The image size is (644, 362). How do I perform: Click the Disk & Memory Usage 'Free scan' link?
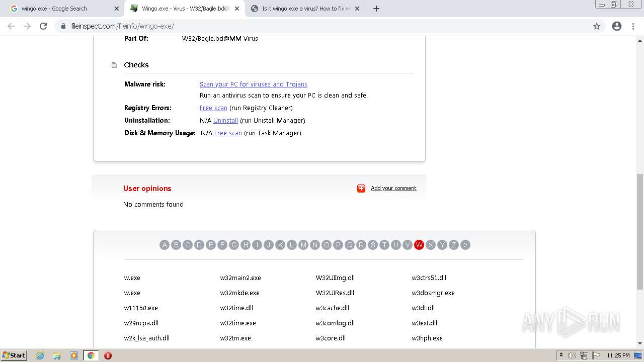228,133
